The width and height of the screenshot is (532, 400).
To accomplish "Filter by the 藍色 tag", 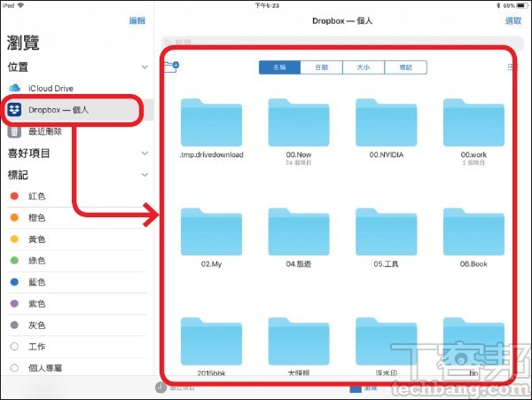I will pyautogui.click(x=76, y=282).
